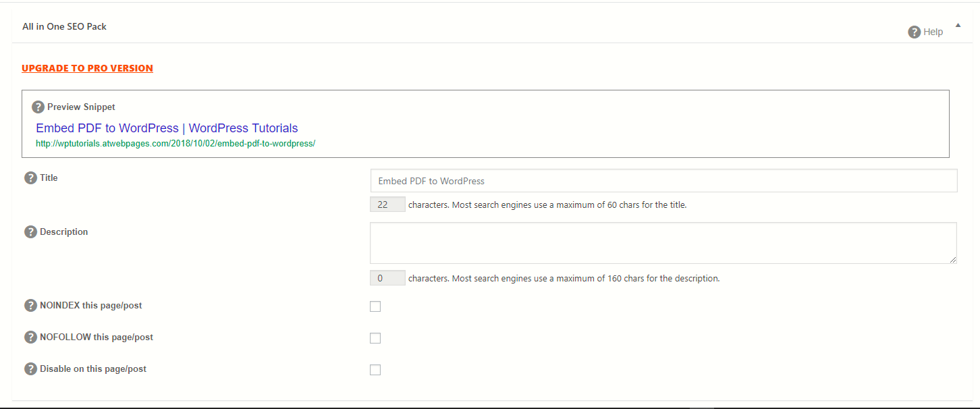Enable NOINDEX this page/post checkbox
Screen dimensions: 980x409
pyautogui.click(x=375, y=306)
